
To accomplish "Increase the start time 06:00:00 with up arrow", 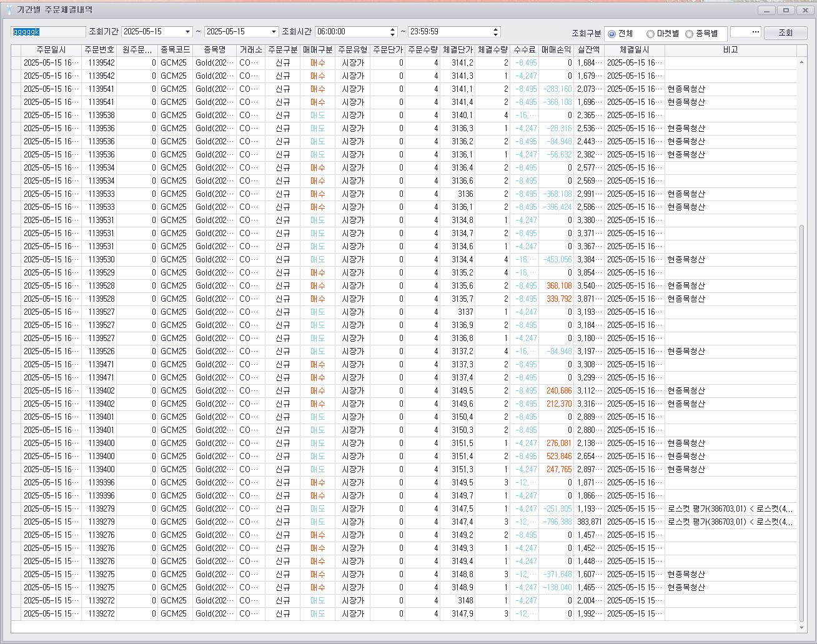I will coord(392,29).
